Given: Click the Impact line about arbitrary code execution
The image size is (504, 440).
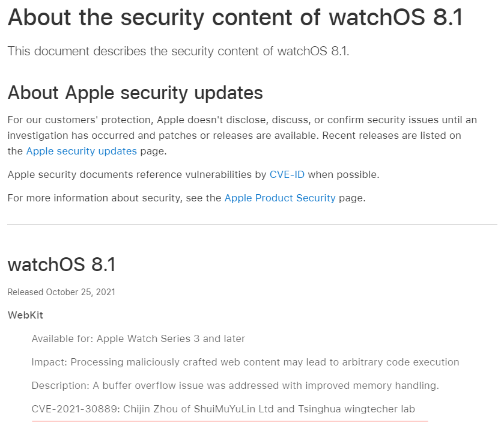Looking at the screenshot, I should click(x=245, y=362).
